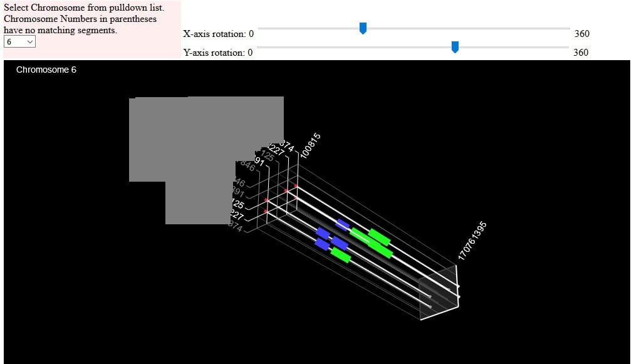Click the Y-axis rotation slider handle
The height and width of the screenshot is (364, 634).
coord(455,47)
